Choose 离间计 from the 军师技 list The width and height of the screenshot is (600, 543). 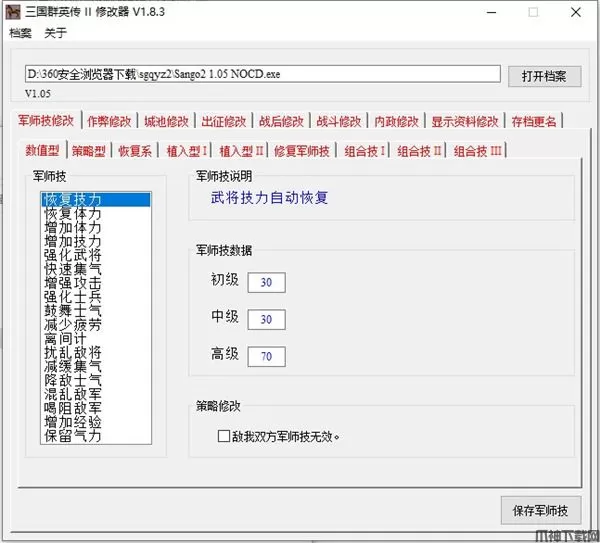65,340
